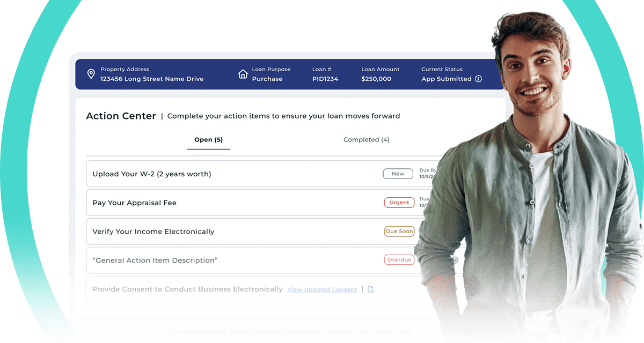The width and height of the screenshot is (644, 343).
Task: Switch to the Completed (4) tab
Action: click(x=367, y=140)
